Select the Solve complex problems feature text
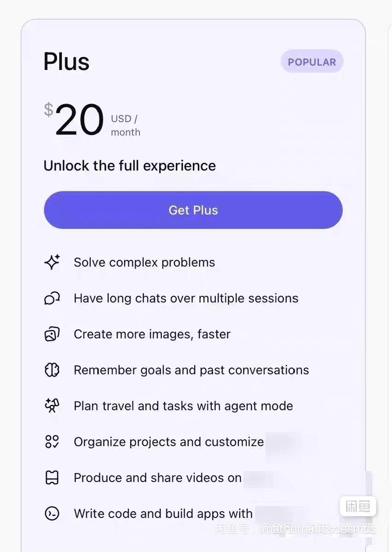The image size is (392, 552). [144, 262]
